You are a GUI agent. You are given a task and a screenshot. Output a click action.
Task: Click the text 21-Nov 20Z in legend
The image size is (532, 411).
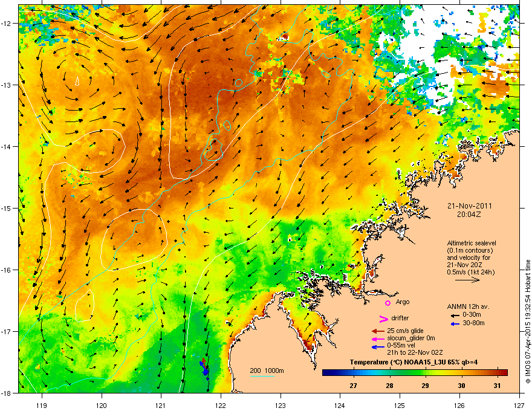pyautogui.click(x=465, y=265)
